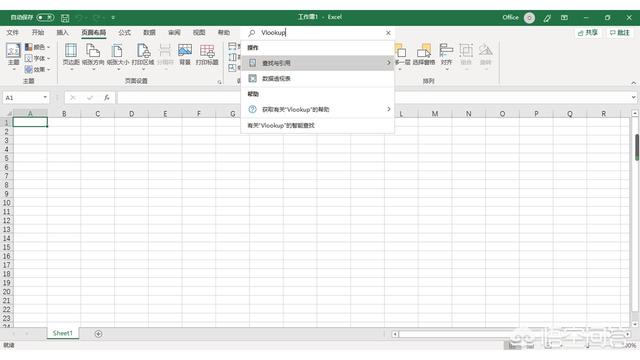Click the formula bar Cancel (X) icon
Screen dimensions: 640x360
click(73, 98)
